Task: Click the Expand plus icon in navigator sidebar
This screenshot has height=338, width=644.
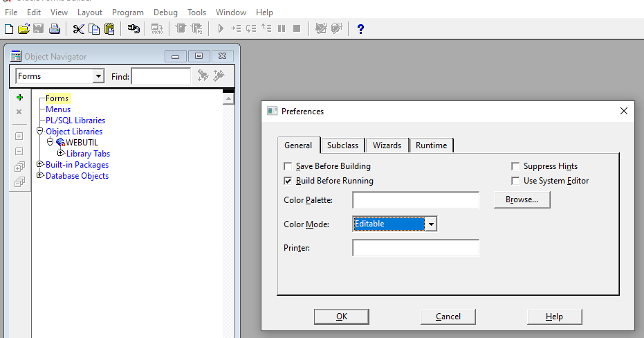Action: pos(19,136)
